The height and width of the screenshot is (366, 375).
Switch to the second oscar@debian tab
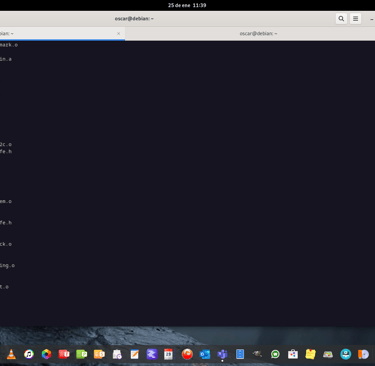tap(258, 33)
